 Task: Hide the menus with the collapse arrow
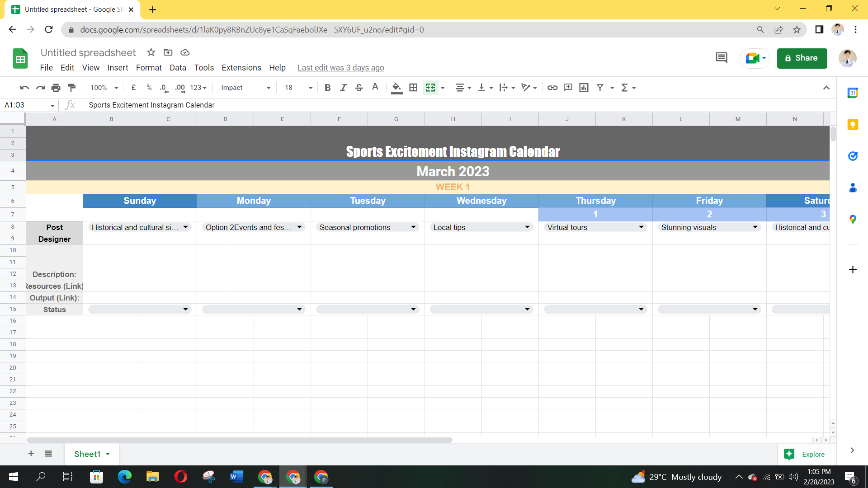(x=826, y=88)
